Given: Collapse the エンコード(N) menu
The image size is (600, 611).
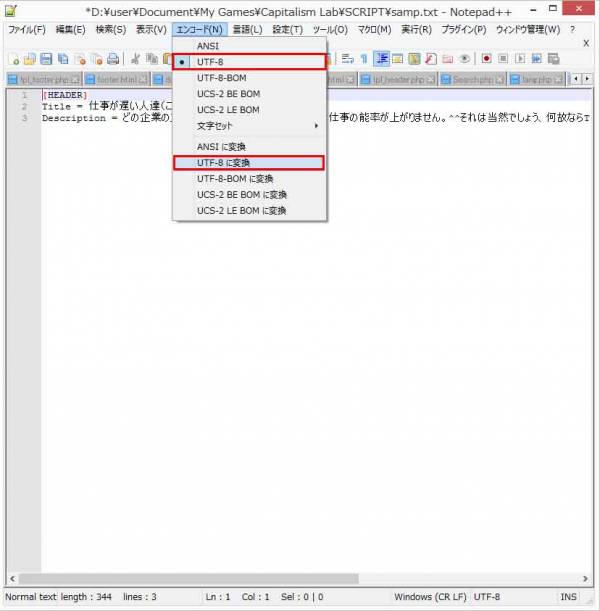Looking at the screenshot, I should point(199,30).
